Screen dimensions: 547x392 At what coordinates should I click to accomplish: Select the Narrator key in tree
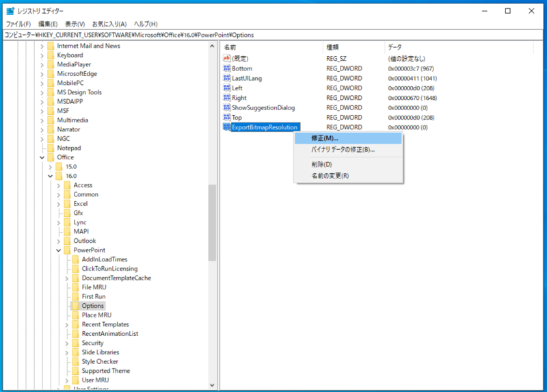click(68, 129)
